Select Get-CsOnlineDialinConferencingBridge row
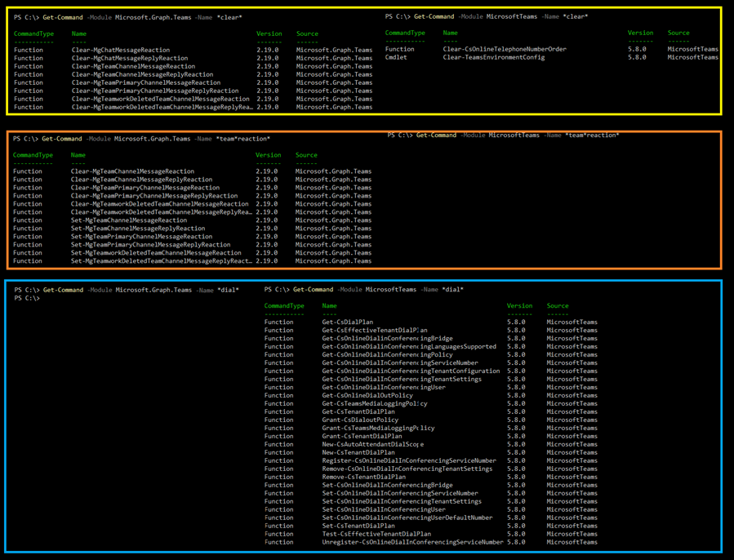The width and height of the screenshot is (734, 560). pos(430,339)
